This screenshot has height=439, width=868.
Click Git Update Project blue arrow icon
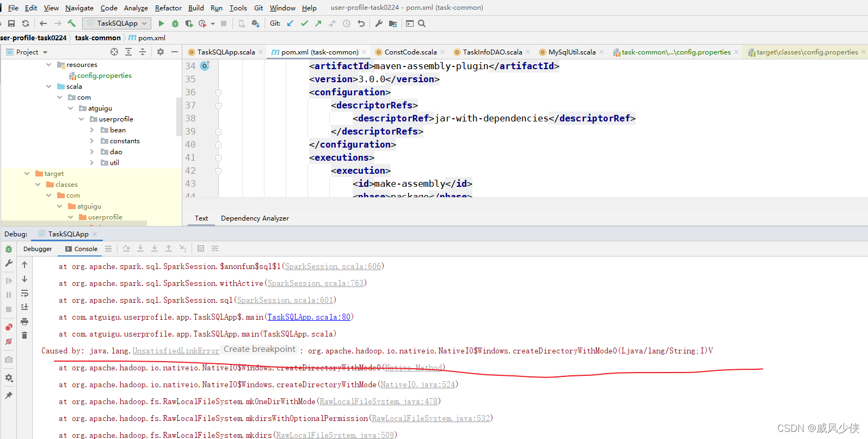[x=290, y=23]
